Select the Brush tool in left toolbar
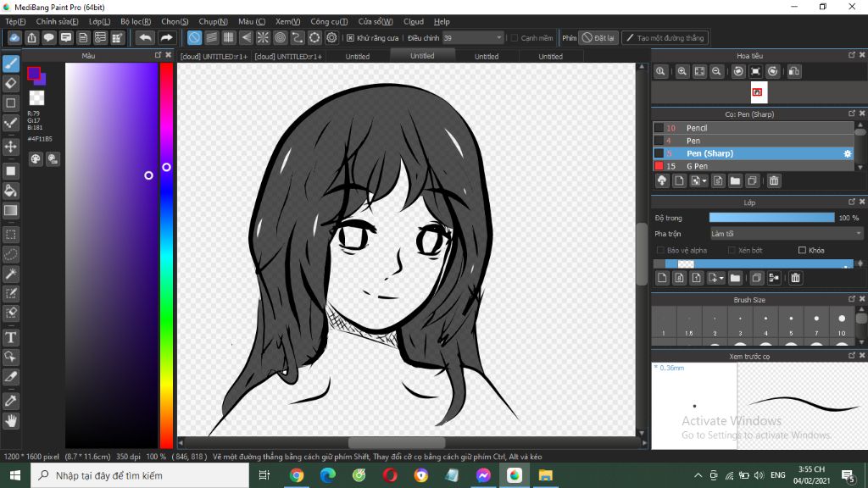 (10, 64)
